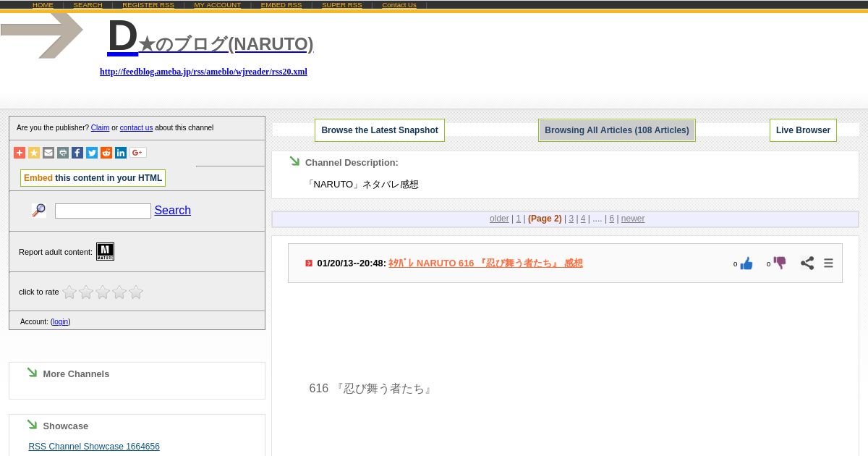
Task: Click Embed this content in your HTML
Action: (93, 178)
